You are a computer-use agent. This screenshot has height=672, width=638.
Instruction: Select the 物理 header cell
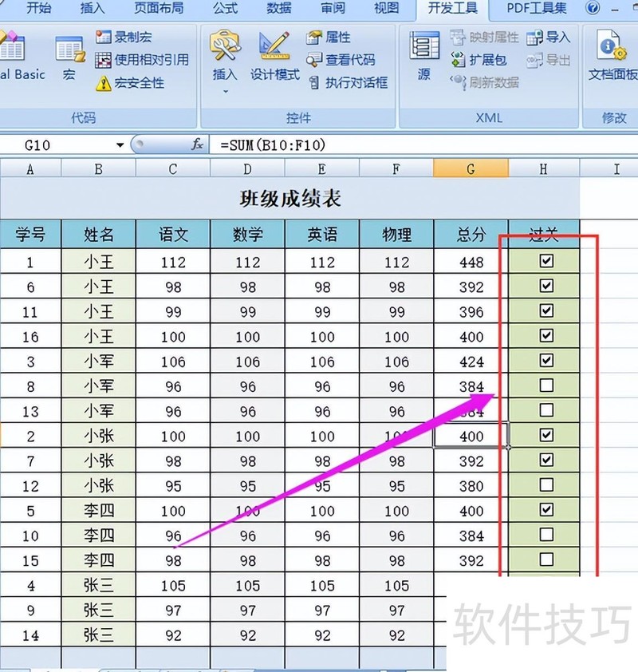click(x=396, y=234)
